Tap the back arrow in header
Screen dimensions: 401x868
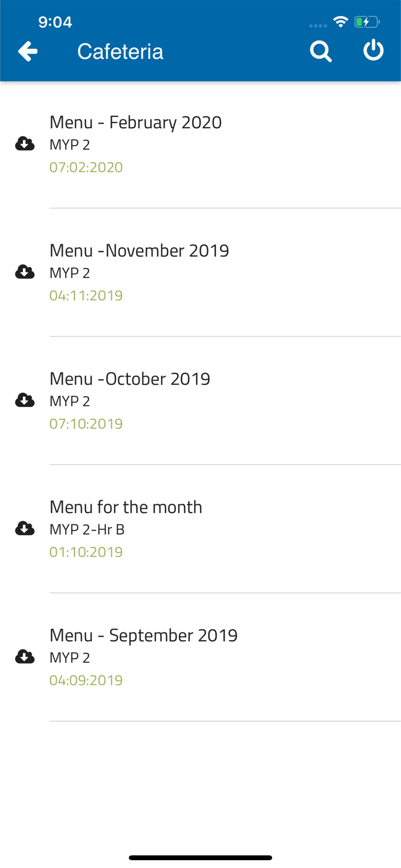(28, 51)
